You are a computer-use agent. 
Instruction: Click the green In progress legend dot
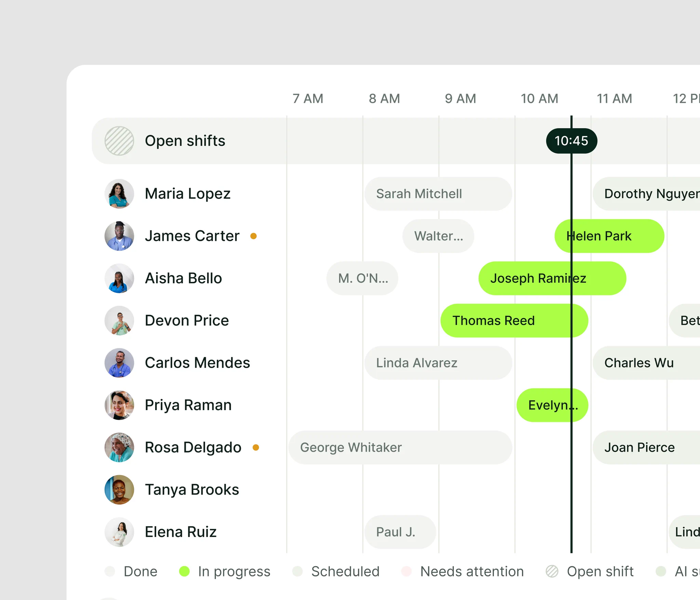[184, 571]
